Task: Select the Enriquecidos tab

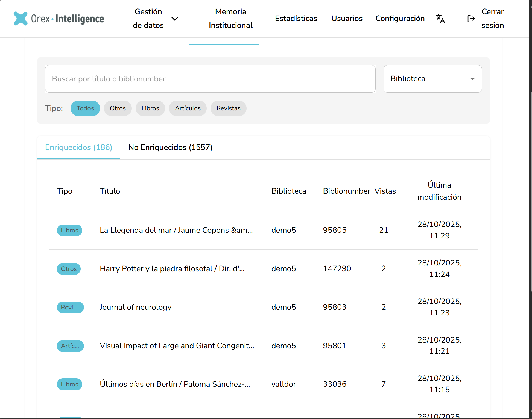Action: (78, 147)
